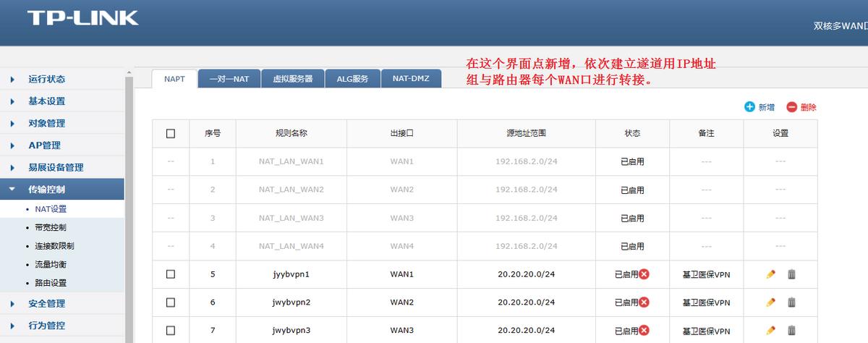Delete rule jwybvpn3 with trash icon
The width and height of the screenshot is (868, 343).
pos(791,330)
